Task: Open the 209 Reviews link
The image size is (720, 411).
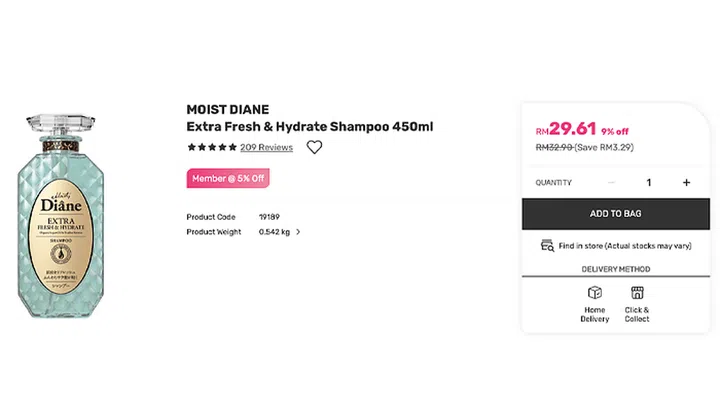Action: pos(266,147)
